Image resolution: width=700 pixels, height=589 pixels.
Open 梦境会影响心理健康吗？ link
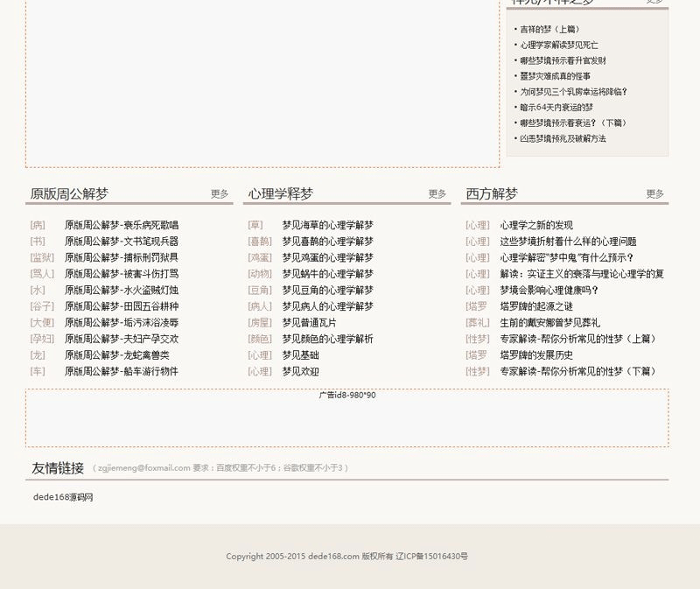(x=549, y=291)
